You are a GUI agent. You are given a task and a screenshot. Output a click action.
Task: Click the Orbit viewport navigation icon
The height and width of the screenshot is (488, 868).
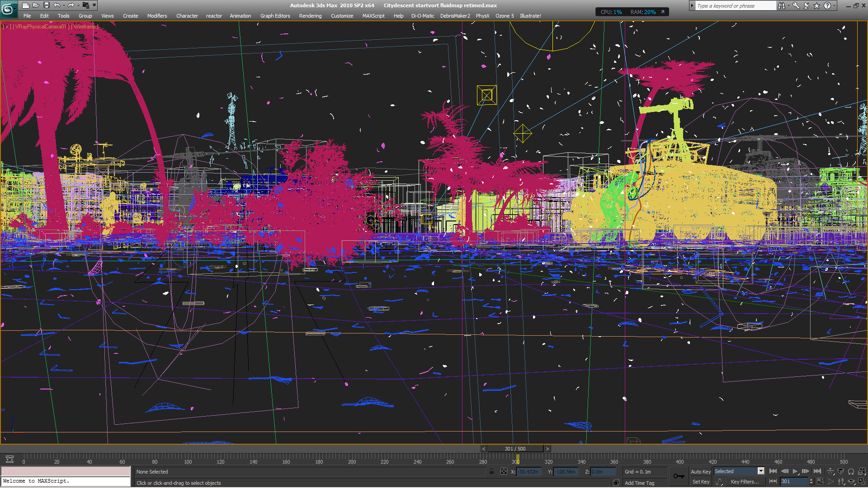851,482
